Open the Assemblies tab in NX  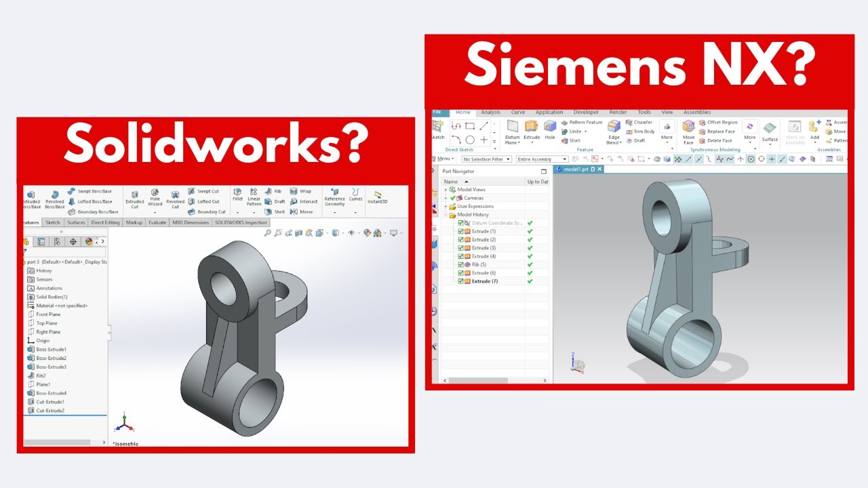[696, 112]
